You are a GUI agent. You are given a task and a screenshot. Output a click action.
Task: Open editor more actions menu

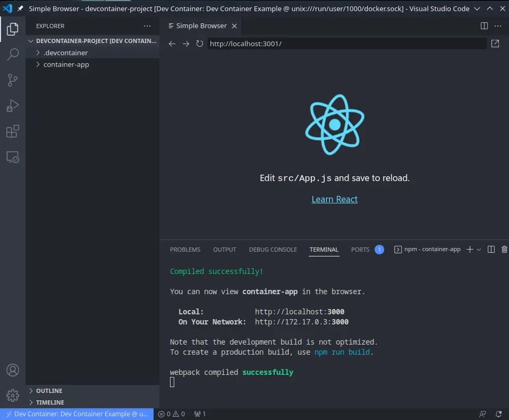point(498,26)
